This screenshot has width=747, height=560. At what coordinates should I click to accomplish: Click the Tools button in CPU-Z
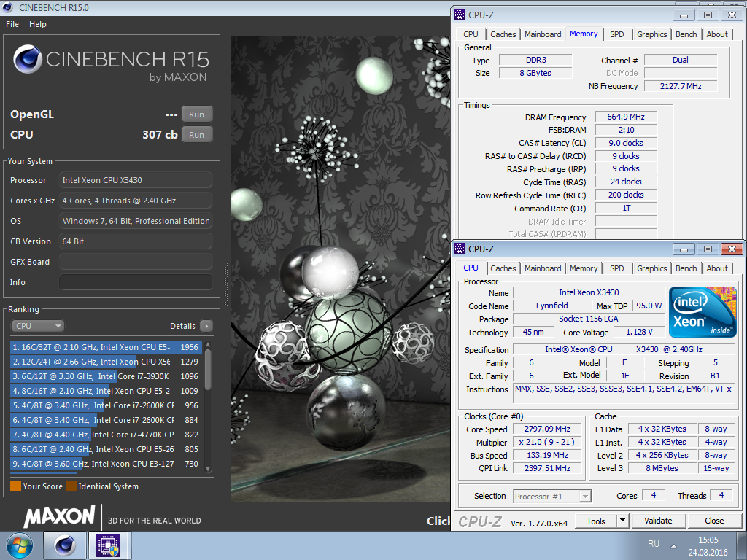[596, 521]
